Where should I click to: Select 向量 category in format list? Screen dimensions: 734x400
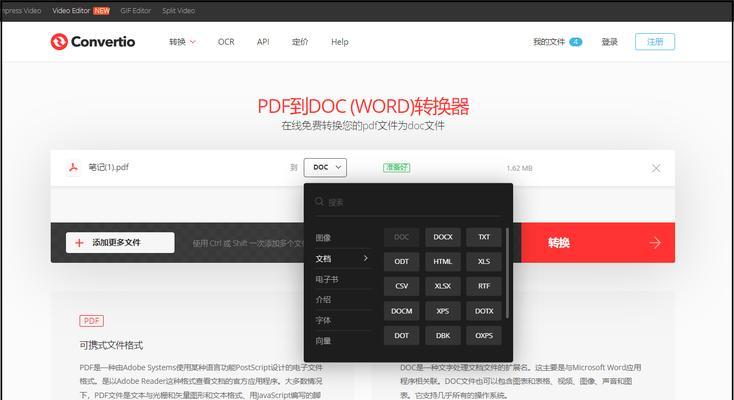(x=323, y=341)
